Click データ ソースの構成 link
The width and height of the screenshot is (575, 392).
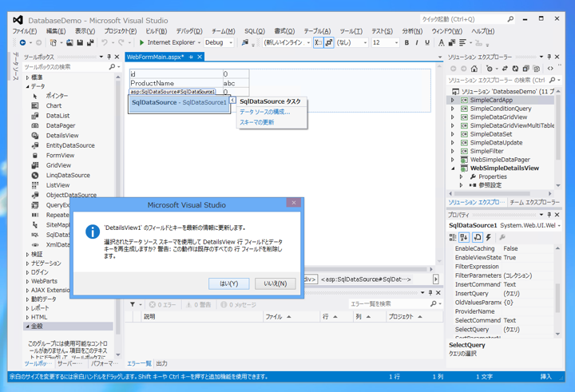tap(265, 112)
